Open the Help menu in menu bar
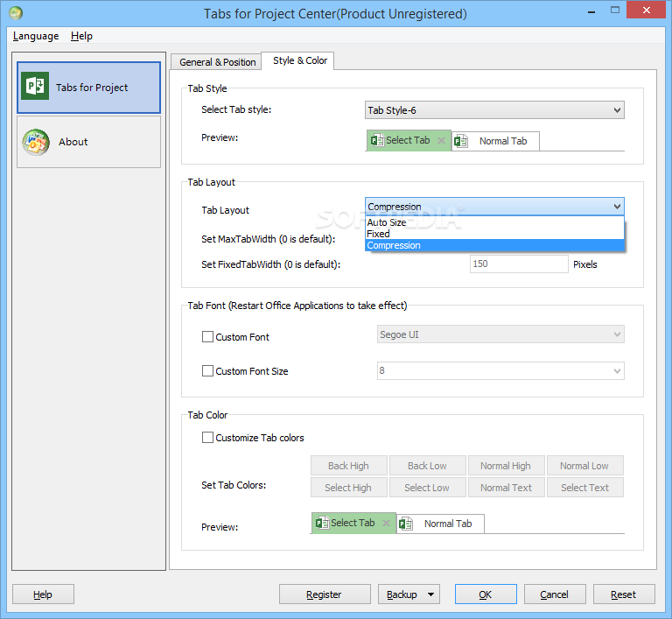Viewport: 672px width, 619px height. tap(82, 36)
